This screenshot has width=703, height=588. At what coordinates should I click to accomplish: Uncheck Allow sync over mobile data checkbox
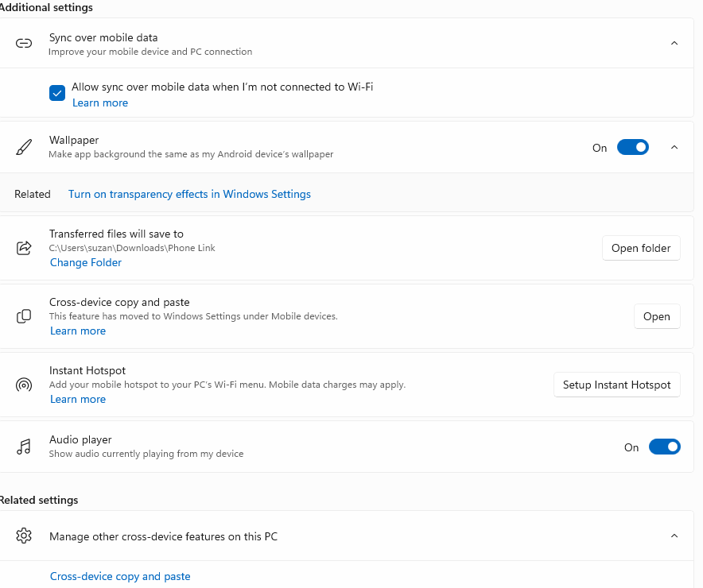[57, 93]
